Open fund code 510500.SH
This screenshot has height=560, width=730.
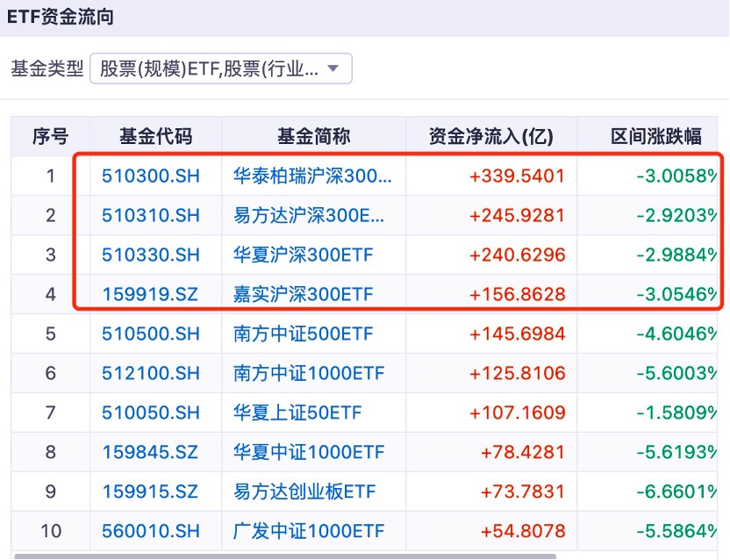[x=151, y=334]
